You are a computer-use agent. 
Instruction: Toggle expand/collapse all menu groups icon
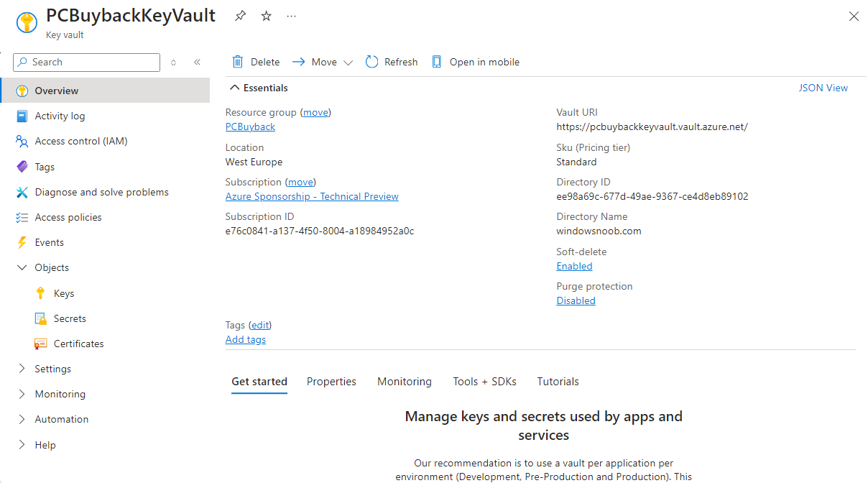[x=173, y=63]
